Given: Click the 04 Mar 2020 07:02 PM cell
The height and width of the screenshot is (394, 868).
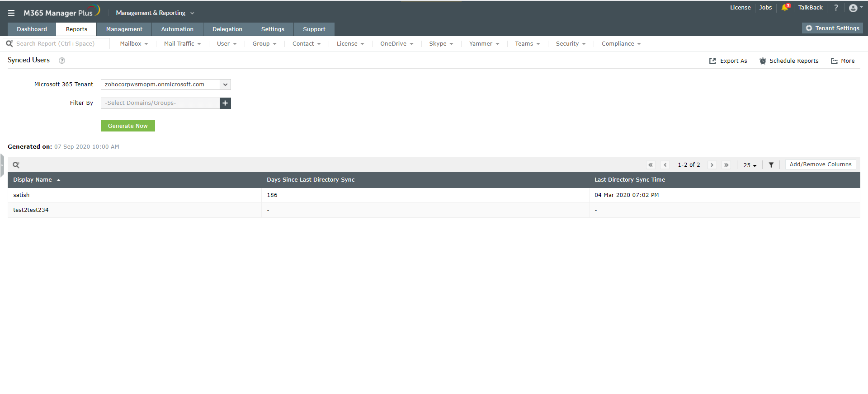Looking at the screenshot, I should click(627, 195).
